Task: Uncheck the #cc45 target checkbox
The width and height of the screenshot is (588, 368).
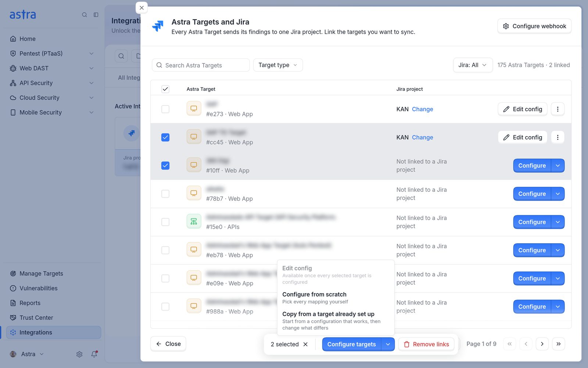Action: 165,137
